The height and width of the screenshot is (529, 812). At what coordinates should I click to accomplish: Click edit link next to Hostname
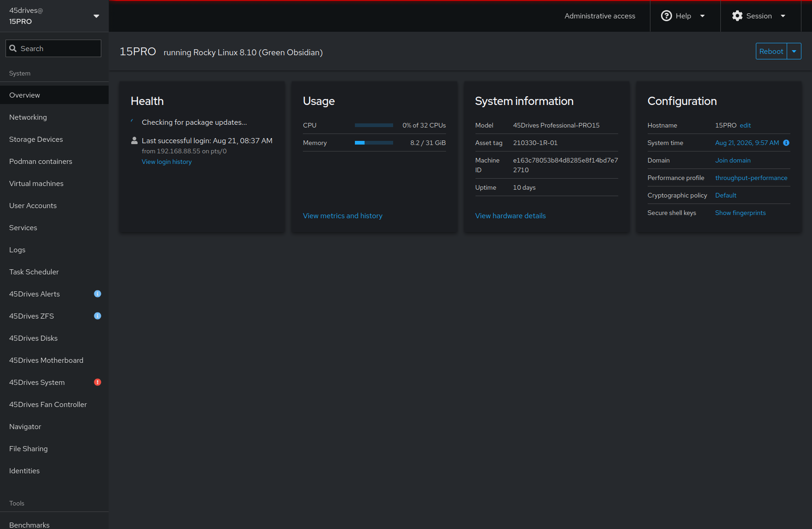pyautogui.click(x=745, y=125)
